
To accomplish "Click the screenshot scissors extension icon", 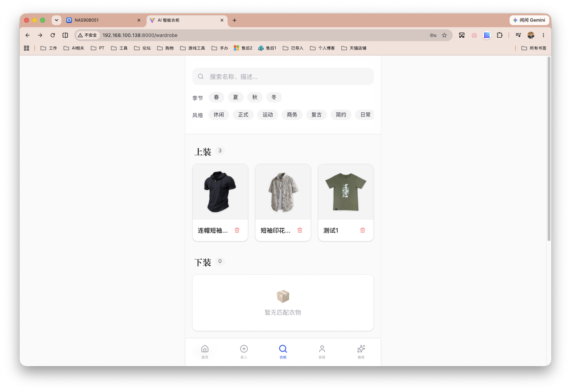I will [x=462, y=35].
